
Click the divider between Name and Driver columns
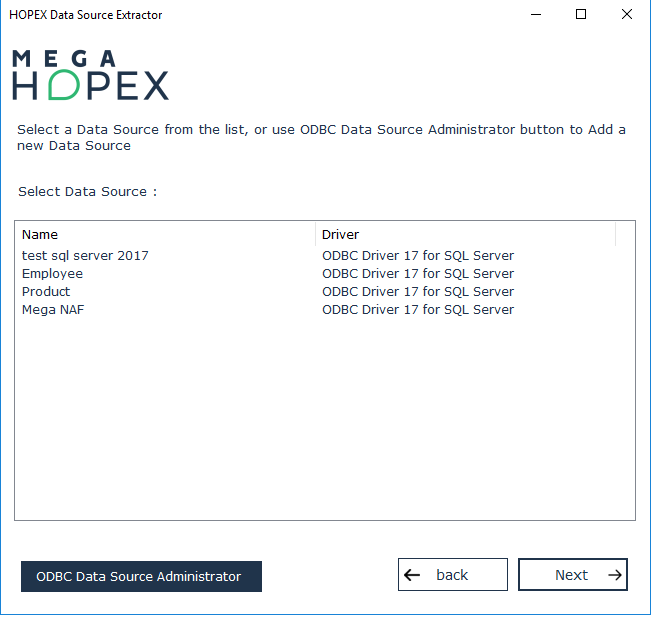(315, 235)
